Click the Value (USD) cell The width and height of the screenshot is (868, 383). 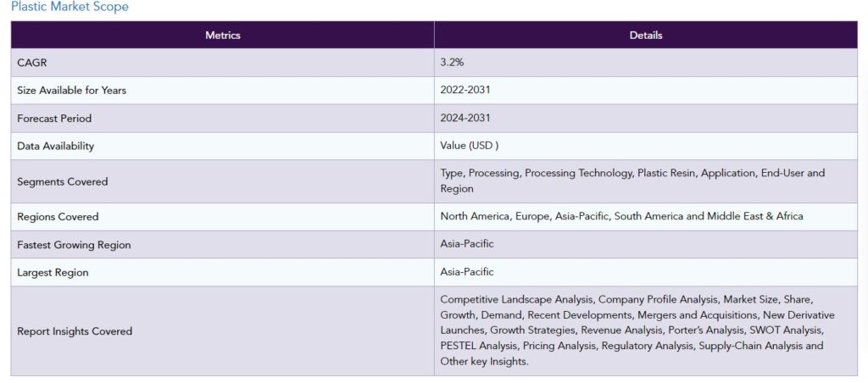(470, 146)
